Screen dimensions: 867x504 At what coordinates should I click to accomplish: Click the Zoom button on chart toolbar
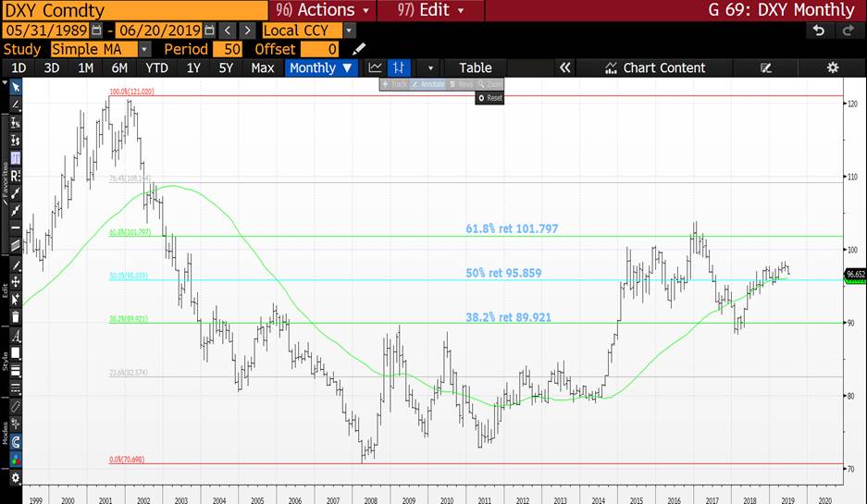tap(489, 84)
